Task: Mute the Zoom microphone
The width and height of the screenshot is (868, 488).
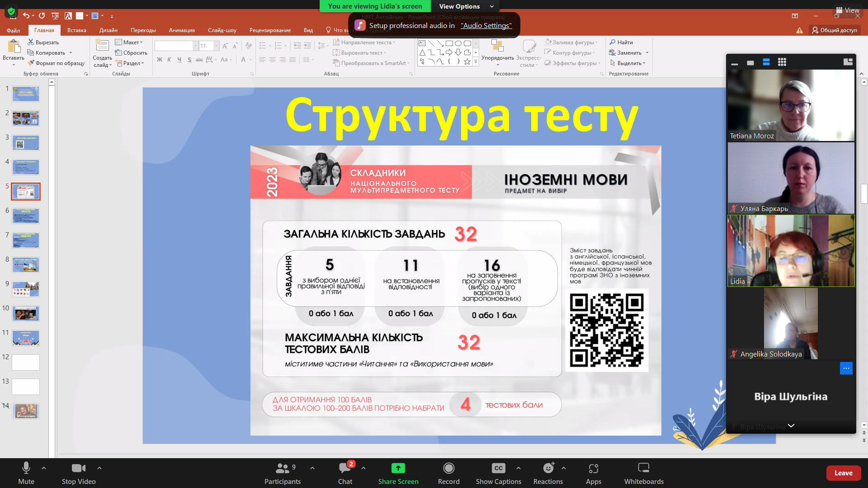Action: click(26, 473)
